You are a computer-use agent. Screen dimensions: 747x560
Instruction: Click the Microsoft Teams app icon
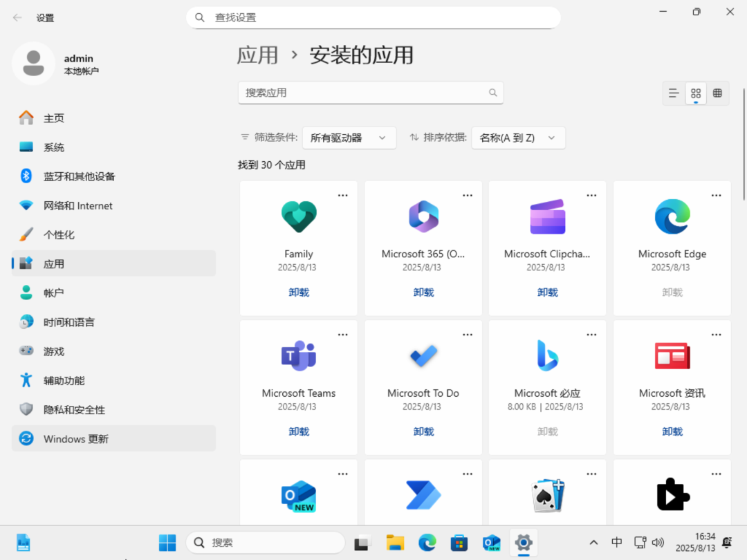(299, 356)
